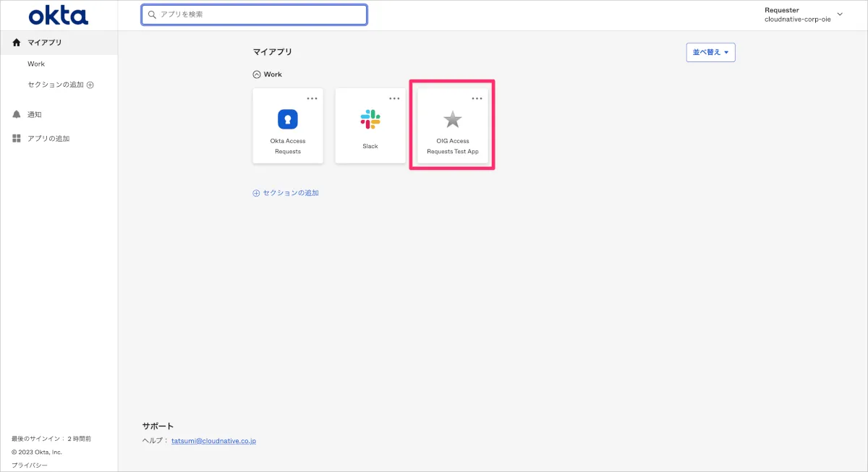The image size is (868, 472).
Task: Open the 並べ替え sort dropdown
Action: 710,52
